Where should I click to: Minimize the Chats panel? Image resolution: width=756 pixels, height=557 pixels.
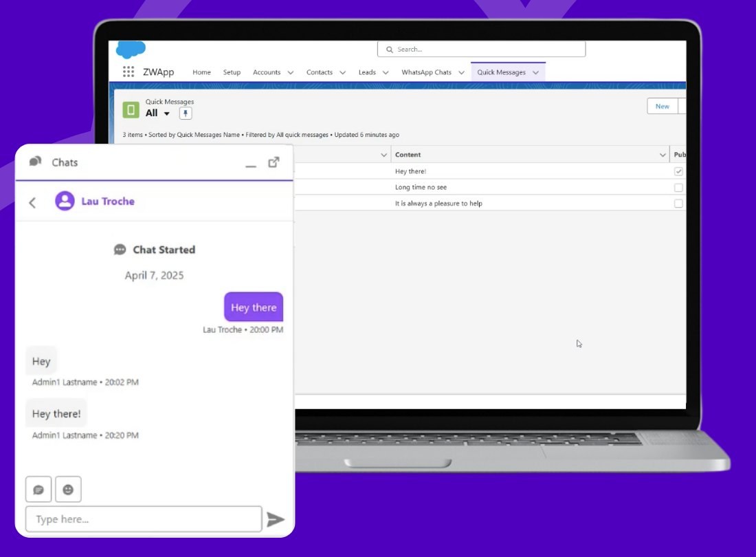point(251,166)
